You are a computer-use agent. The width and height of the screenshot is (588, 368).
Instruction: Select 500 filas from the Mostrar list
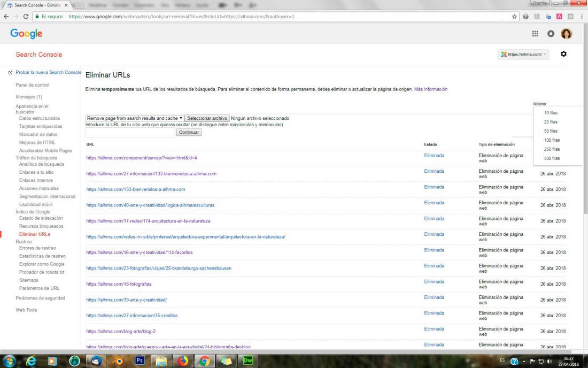(552, 158)
